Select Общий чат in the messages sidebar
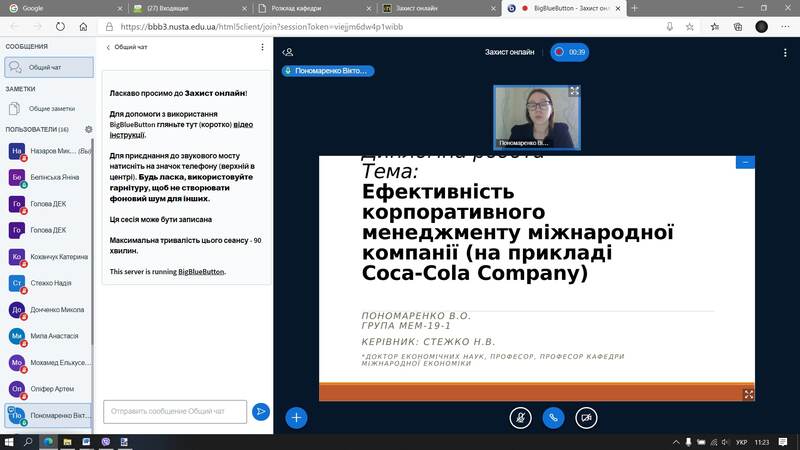 [49, 67]
